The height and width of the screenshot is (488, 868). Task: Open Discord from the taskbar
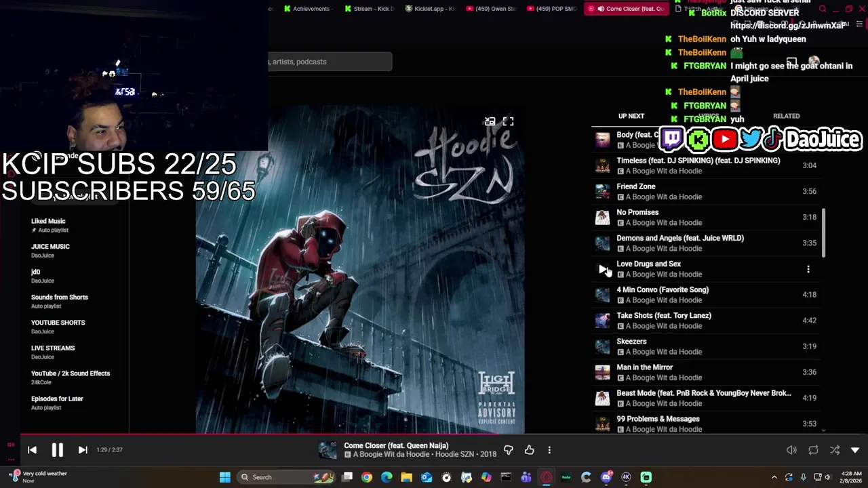[x=606, y=477]
